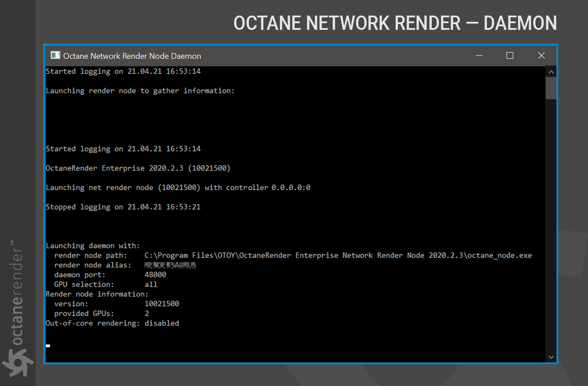Click the octane_node.exe render node path

click(338, 256)
